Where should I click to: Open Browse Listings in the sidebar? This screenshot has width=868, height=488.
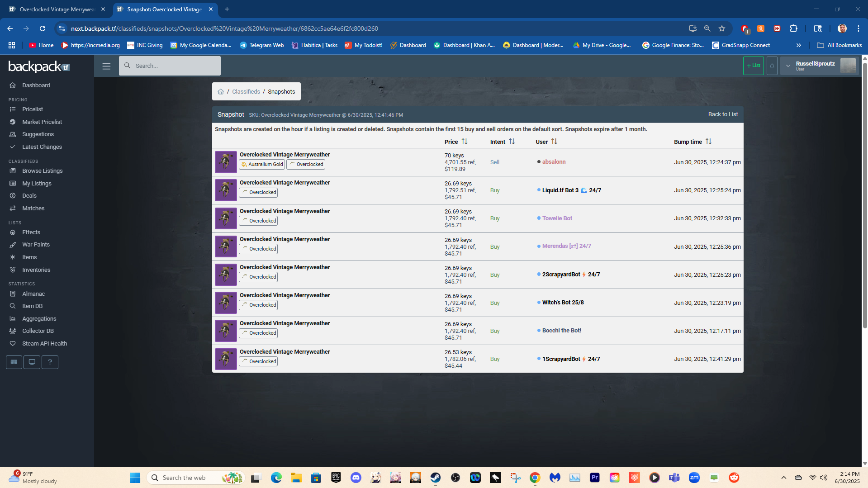click(x=43, y=171)
